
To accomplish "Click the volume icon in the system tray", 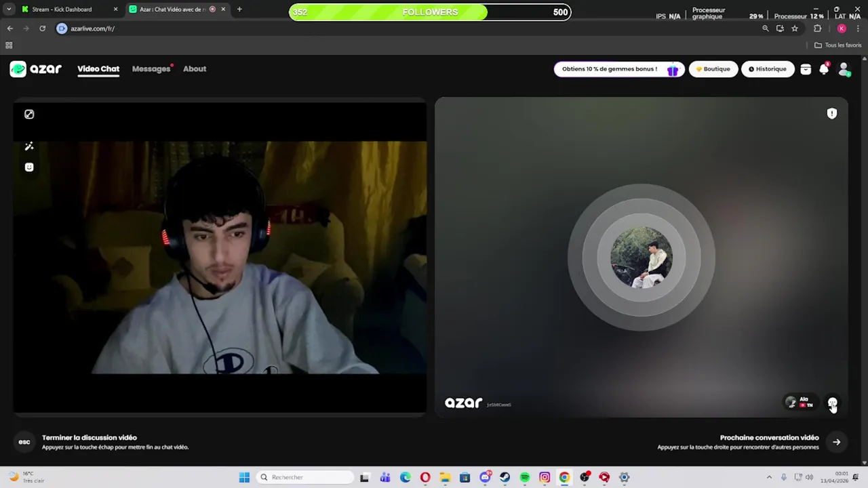I will 809,477.
